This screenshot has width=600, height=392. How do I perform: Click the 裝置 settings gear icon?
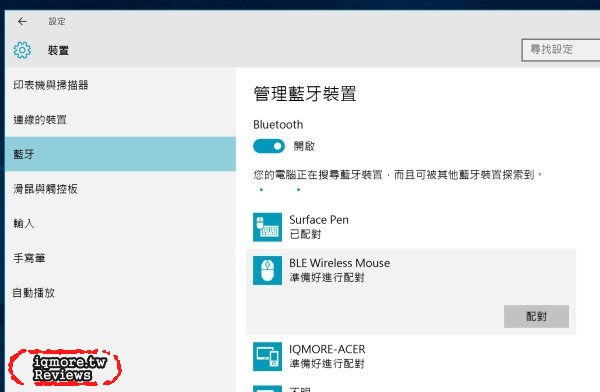(22, 50)
